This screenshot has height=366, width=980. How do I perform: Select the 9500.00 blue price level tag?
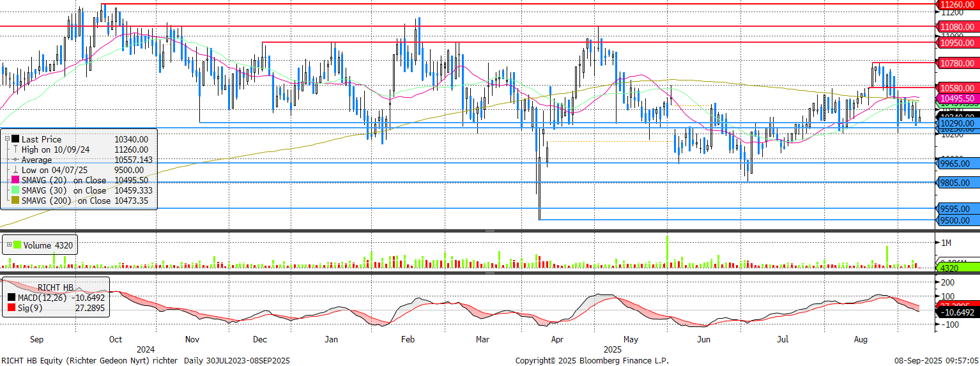(x=958, y=220)
